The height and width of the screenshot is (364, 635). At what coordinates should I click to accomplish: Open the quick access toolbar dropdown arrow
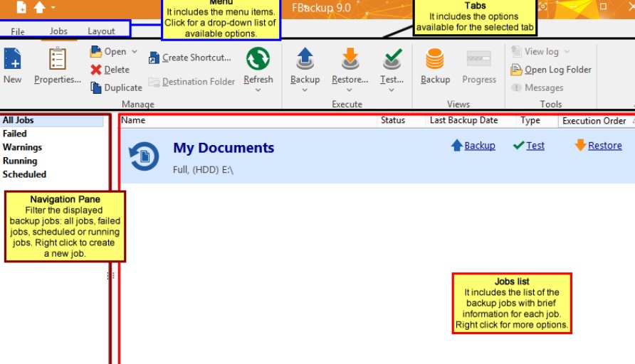53,8
